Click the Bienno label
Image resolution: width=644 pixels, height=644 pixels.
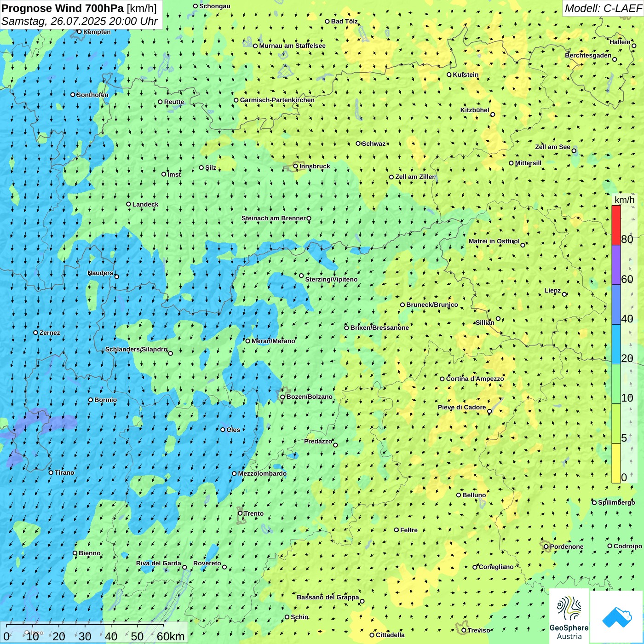[x=89, y=553]
